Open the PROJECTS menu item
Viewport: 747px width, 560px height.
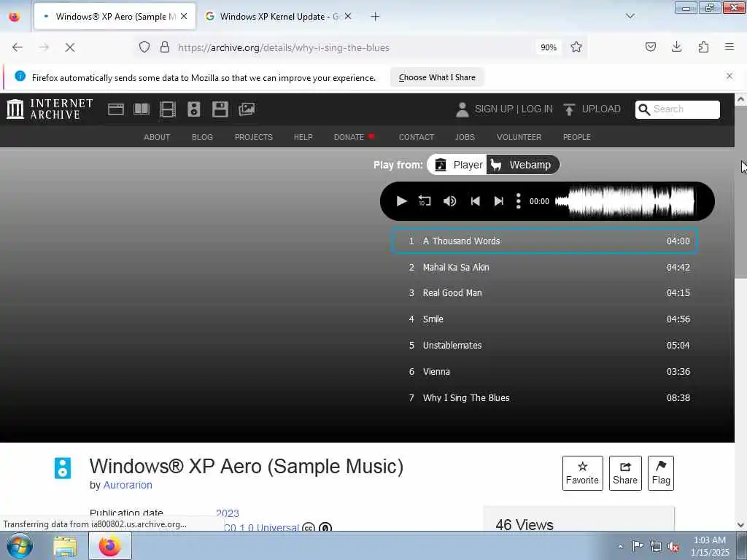(253, 137)
